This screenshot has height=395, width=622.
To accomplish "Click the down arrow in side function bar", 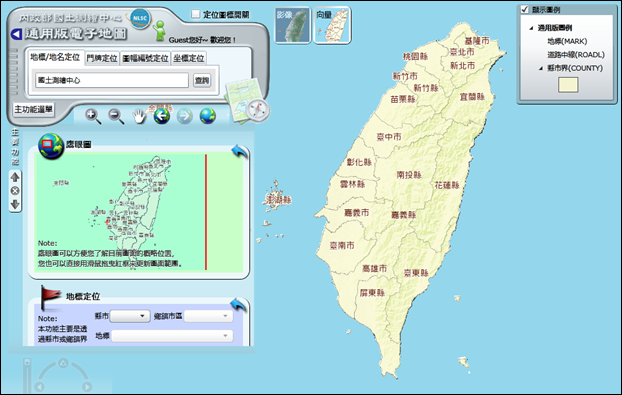I will point(15,204).
